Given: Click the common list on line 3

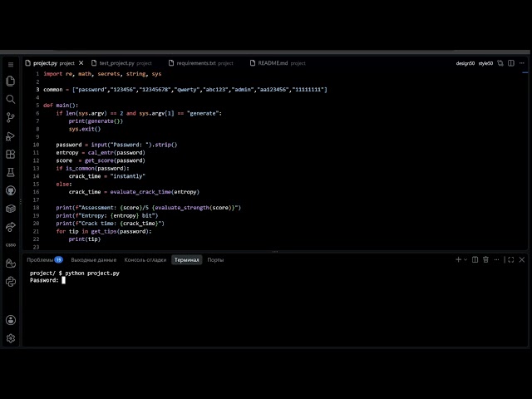Looking at the screenshot, I should tap(185, 90).
